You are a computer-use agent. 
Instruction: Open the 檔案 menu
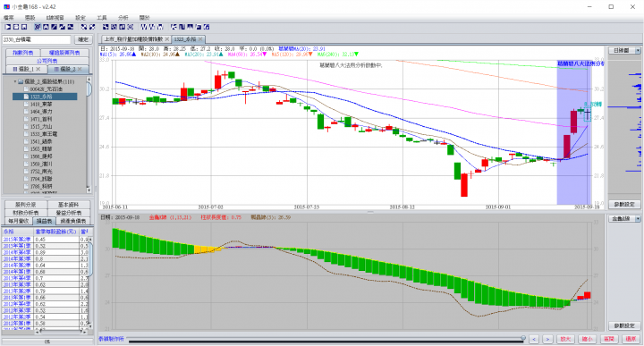click(x=9, y=18)
